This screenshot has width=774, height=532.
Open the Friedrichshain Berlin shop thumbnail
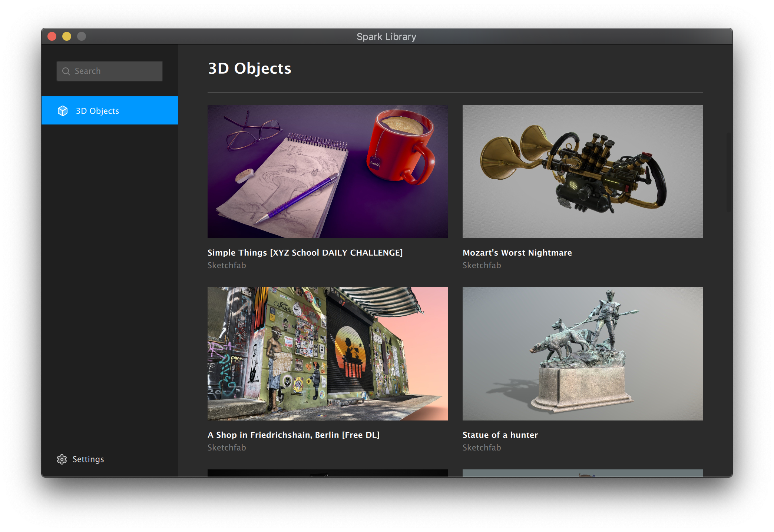[327, 354]
